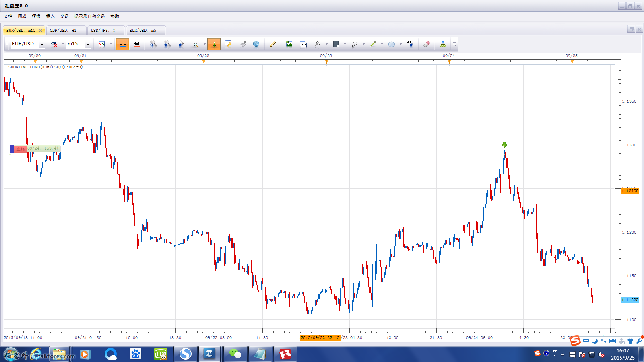Expand the fan lines dropdown arrow

pyautogui.click(x=363, y=44)
